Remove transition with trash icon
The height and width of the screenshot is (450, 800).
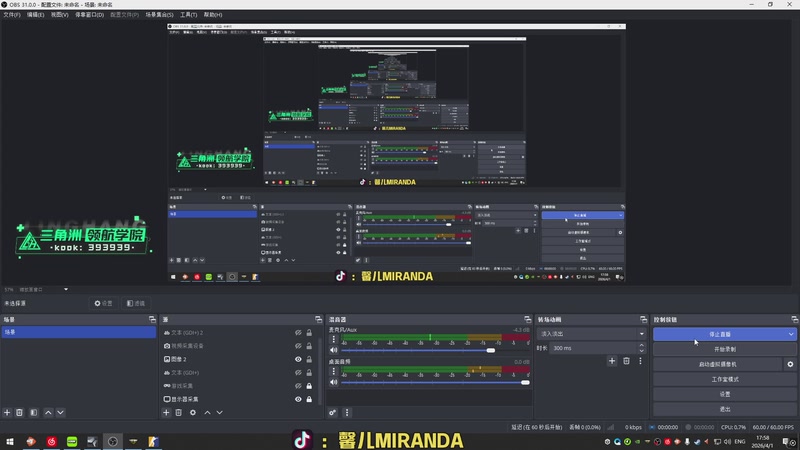[x=627, y=361]
